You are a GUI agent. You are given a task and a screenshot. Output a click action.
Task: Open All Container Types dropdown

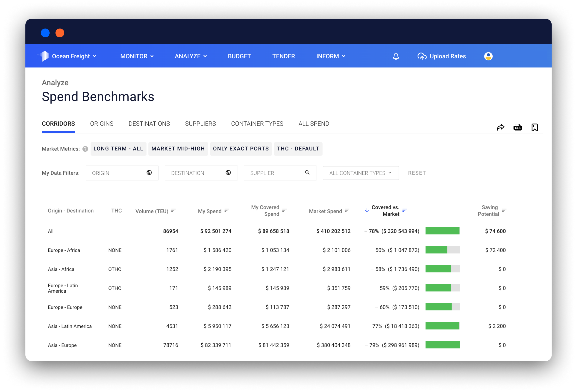pyautogui.click(x=361, y=173)
